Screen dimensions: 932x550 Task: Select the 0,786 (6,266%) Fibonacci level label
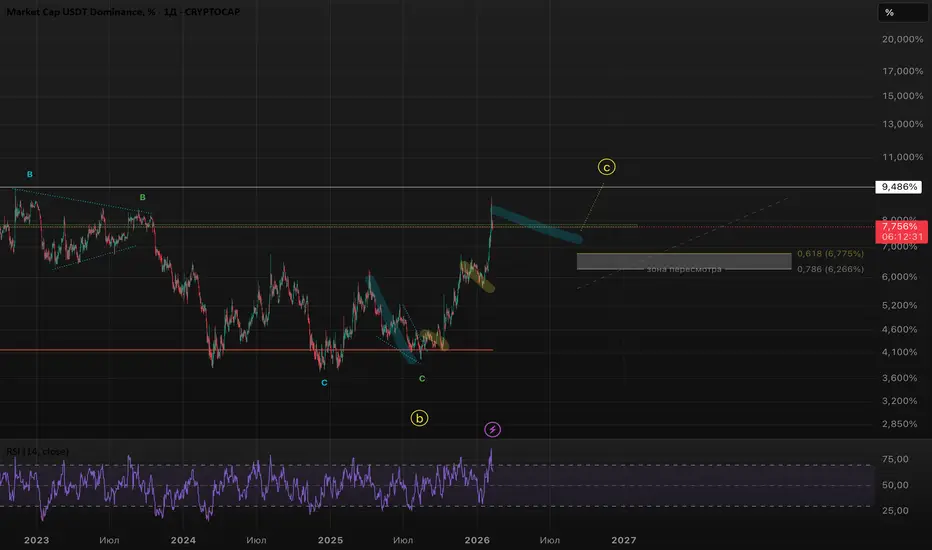pos(830,269)
